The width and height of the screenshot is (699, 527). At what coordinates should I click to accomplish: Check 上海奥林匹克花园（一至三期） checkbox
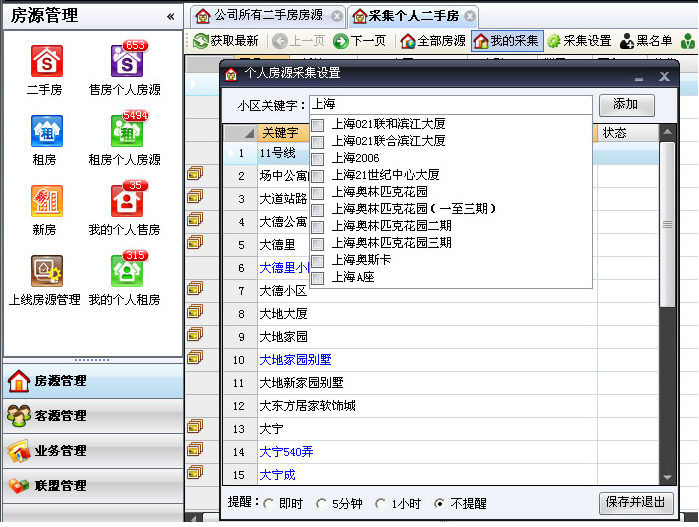318,210
